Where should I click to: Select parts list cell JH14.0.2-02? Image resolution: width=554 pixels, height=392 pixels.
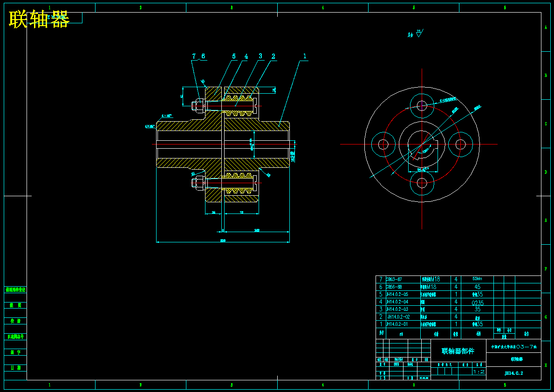398,316
